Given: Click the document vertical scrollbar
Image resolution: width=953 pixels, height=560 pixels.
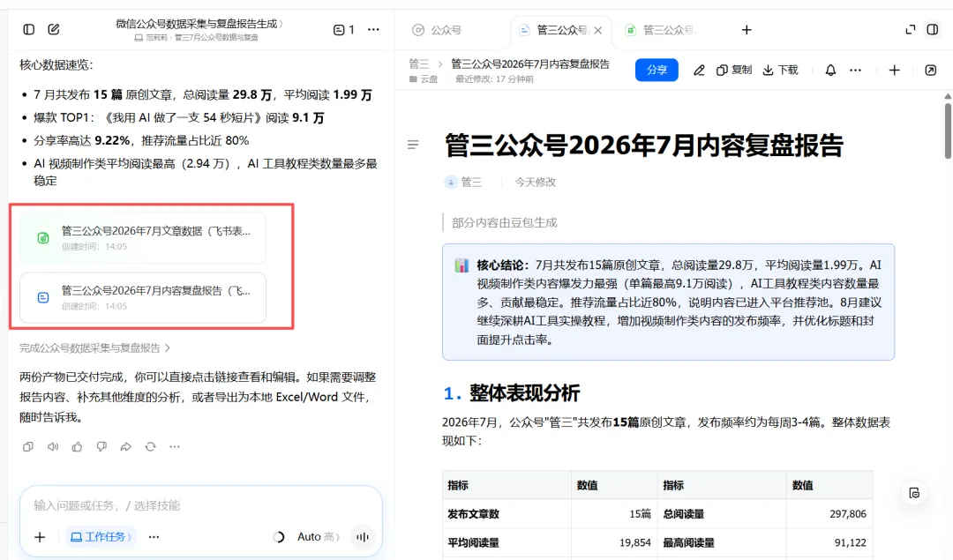Looking at the screenshot, I should point(948,131).
